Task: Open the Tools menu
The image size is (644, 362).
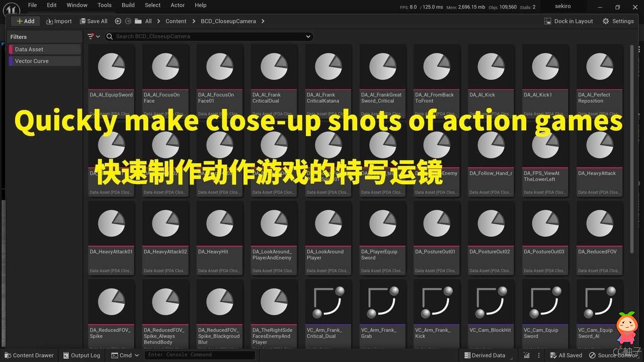Action: coord(105,5)
